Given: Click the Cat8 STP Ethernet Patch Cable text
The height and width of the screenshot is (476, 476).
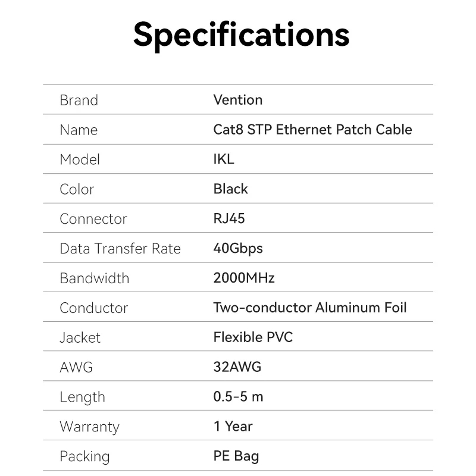Looking at the screenshot, I should pyautogui.click(x=312, y=129).
